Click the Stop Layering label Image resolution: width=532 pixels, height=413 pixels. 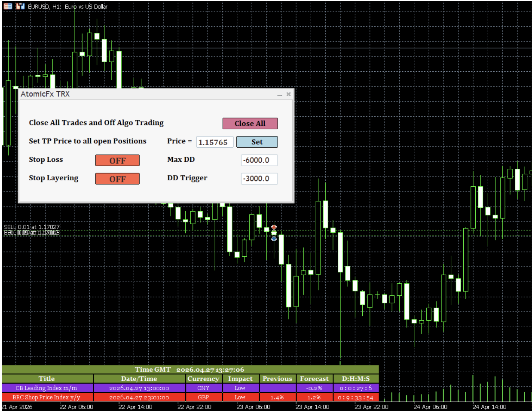54,178
